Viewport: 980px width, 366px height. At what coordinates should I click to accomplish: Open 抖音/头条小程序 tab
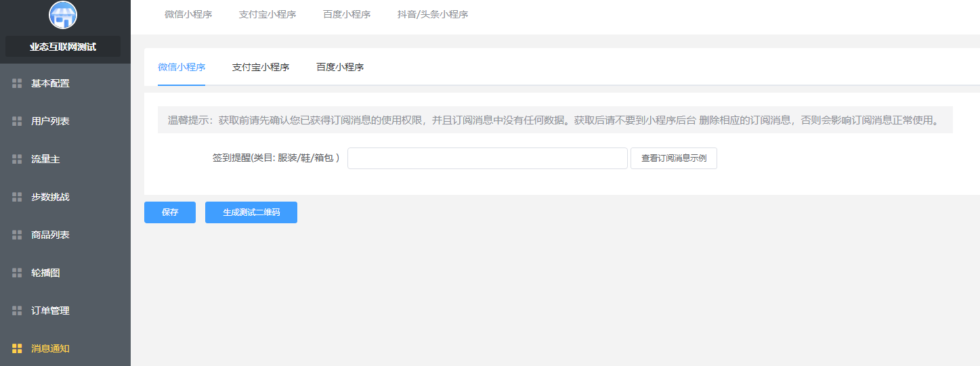coord(433,14)
